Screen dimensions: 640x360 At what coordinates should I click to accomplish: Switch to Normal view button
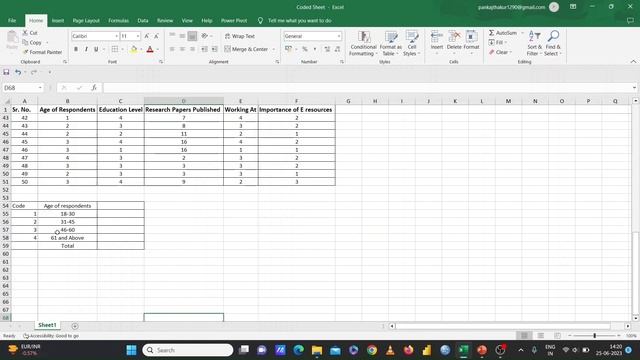coord(524,336)
